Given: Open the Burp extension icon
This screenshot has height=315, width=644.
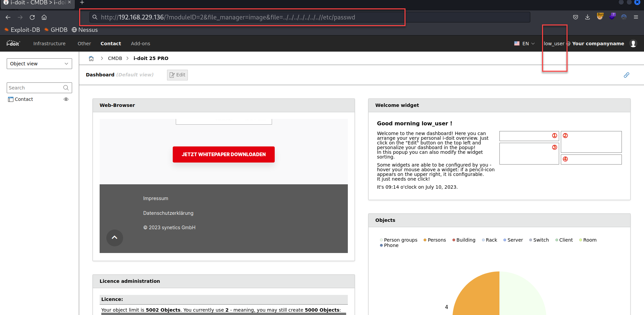Looking at the screenshot, I should tap(600, 16).
